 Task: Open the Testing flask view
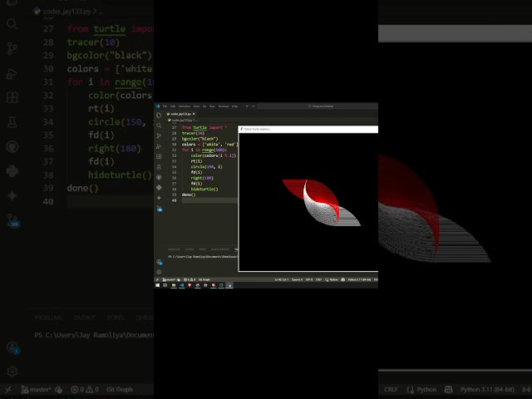pyautogui.click(x=159, y=167)
